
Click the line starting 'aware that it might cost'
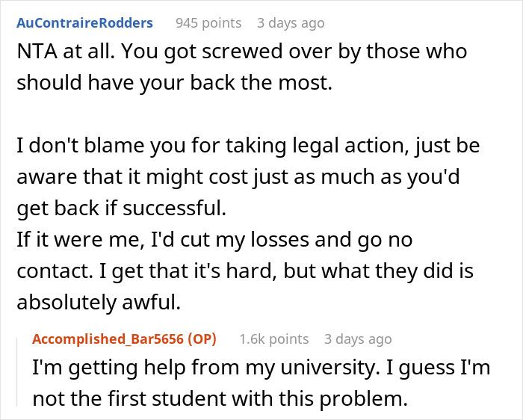pyautogui.click(x=238, y=177)
